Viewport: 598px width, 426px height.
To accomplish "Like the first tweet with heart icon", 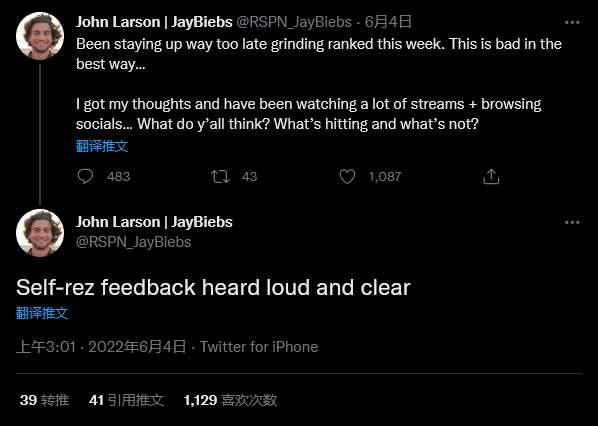I will [x=347, y=177].
